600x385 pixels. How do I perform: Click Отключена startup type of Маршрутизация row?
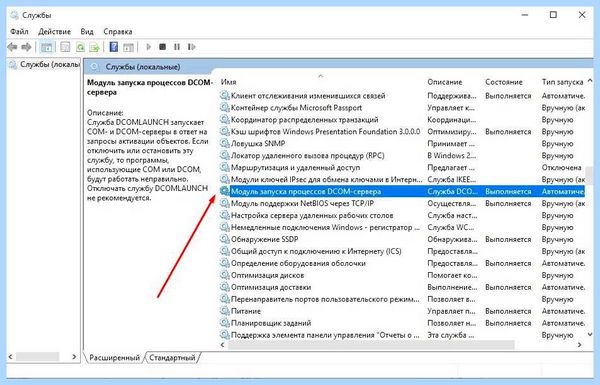pyautogui.click(x=561, y=167)
